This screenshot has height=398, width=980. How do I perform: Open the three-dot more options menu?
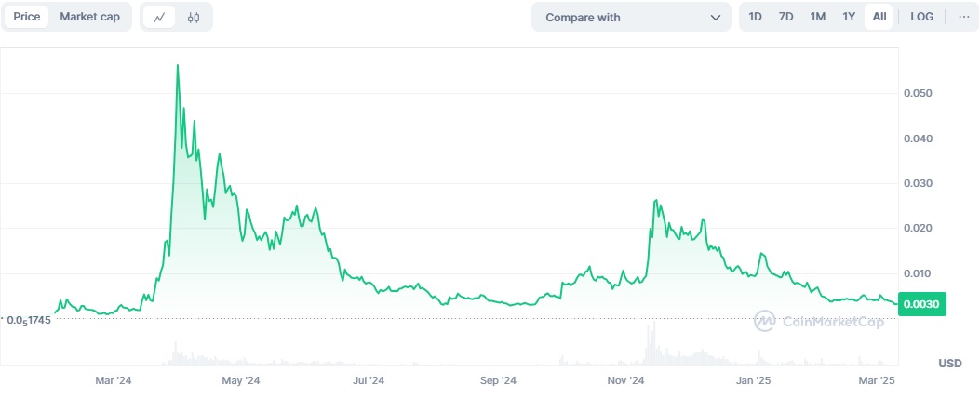point(964,17)
